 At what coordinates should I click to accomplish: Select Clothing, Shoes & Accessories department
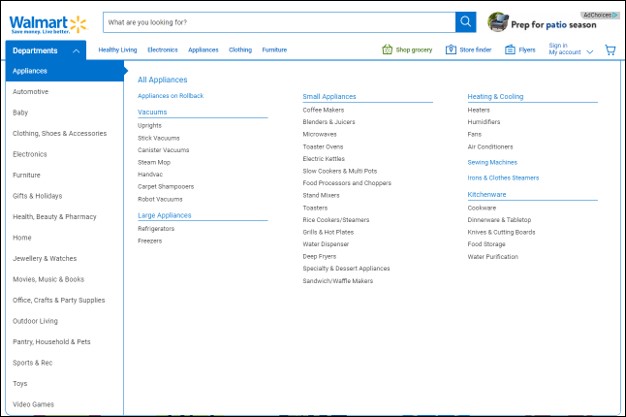tap(59, 133)
